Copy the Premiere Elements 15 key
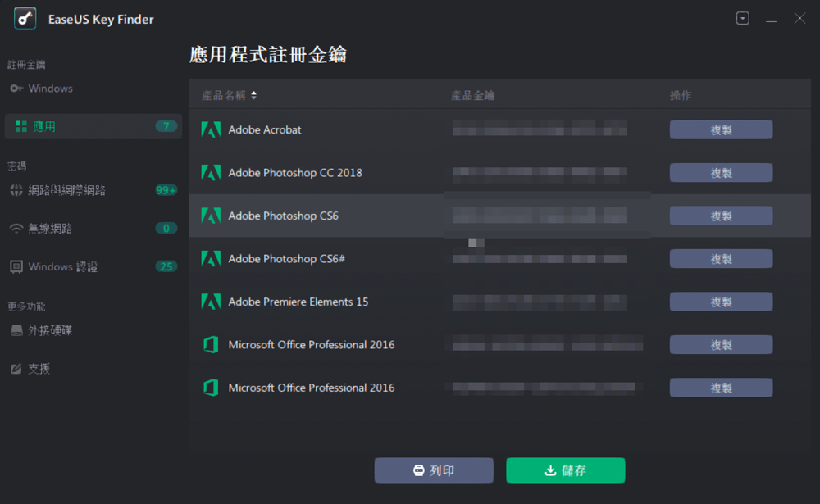820x504 pixels. coord(721,302)
